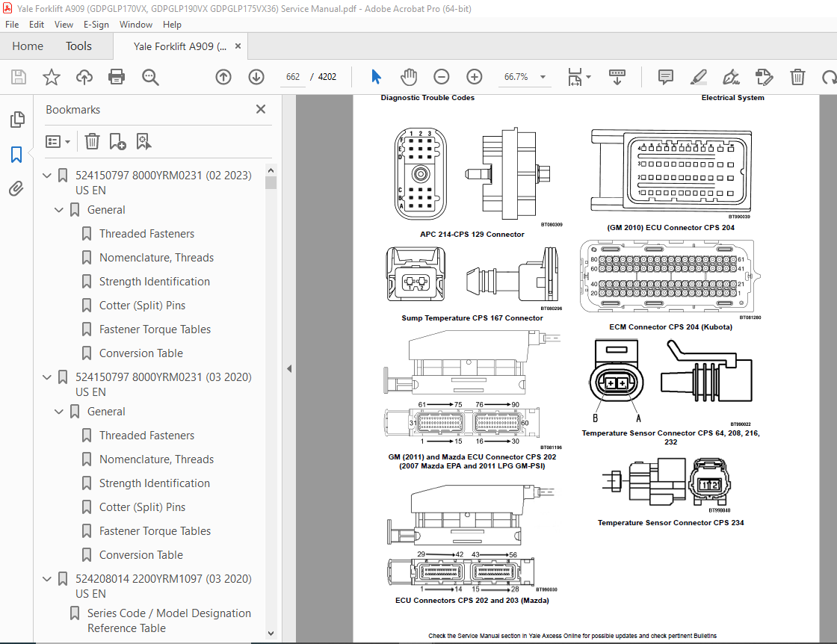
Task: Add a comment sticky note
Action: 666,77
